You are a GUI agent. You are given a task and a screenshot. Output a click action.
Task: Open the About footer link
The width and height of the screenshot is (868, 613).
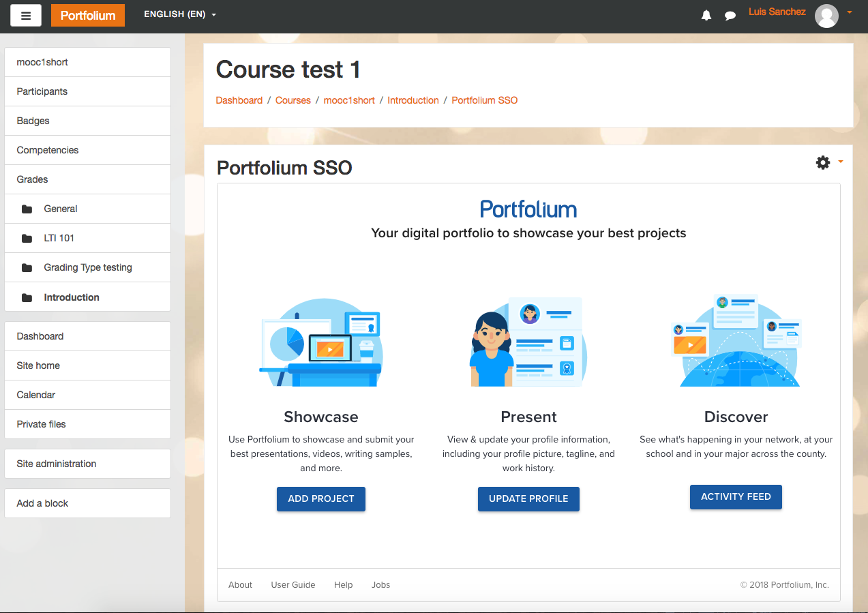coord(240,585)
